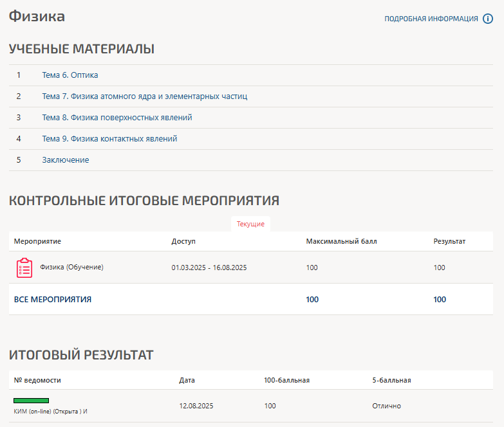Open Физика (Обучение) event
Image resolution: width=504 pixels, height=427 pixels.
tap(71, 267)
